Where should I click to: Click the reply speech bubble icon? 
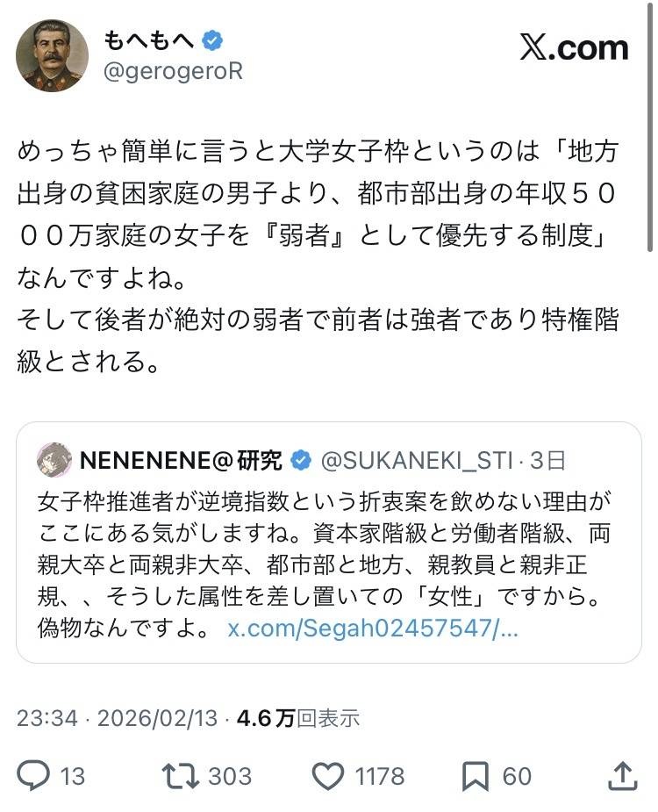tap(34, 775)
